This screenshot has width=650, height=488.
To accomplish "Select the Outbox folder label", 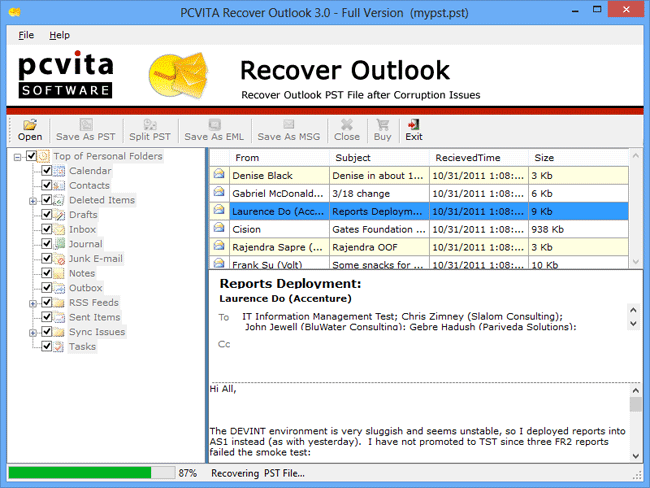I will point(85,288).
